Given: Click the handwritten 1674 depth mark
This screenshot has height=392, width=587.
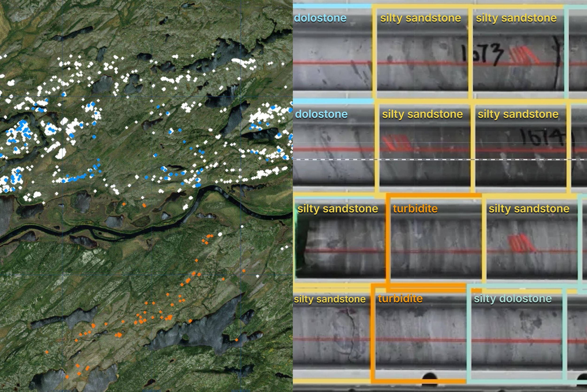Looking at the screenshot, I should (x=543, y=137).
